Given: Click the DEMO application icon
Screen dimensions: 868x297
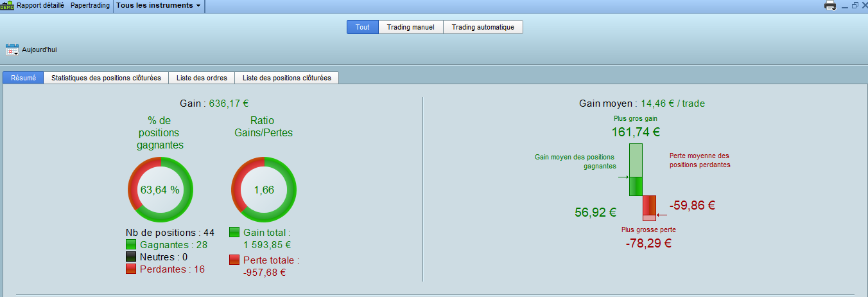Looking at the screenshot, I should point(7,5).
